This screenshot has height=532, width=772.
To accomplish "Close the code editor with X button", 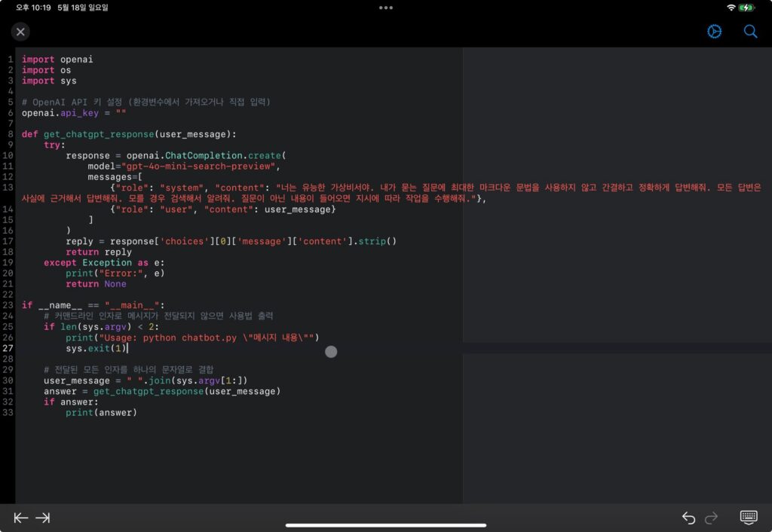I will (20, 32).
